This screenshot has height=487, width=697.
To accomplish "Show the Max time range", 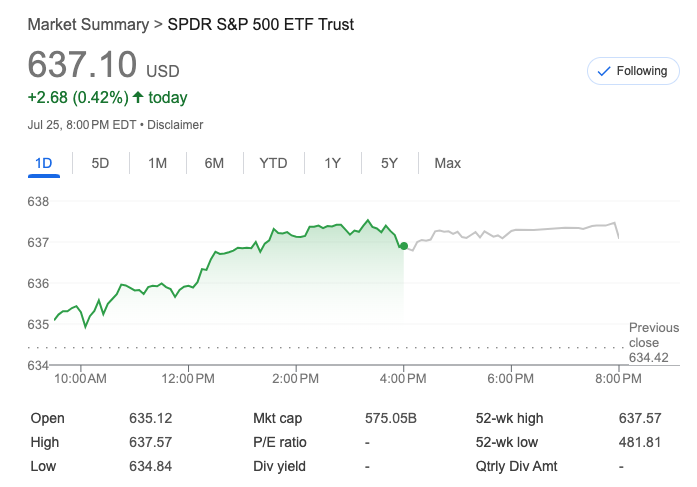I will point(447,163).
